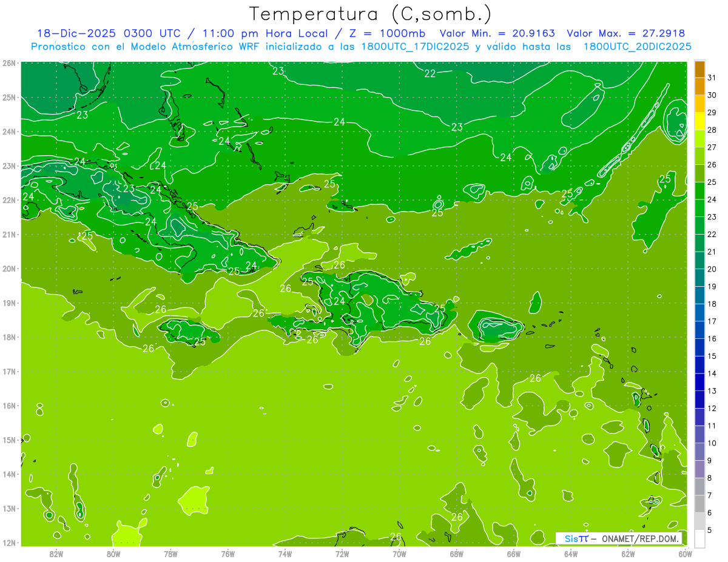Click the 26N latitude axis label

9,63
